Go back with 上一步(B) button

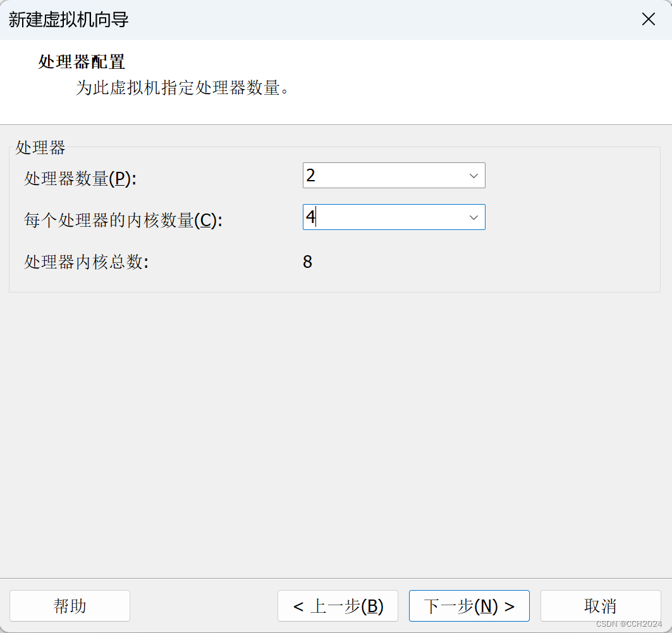click(338, 606)
